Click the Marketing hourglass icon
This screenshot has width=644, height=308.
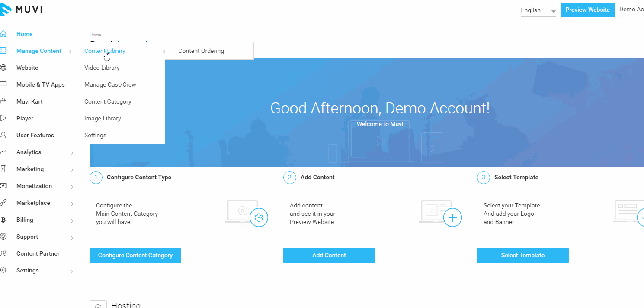tap(3, 169)
